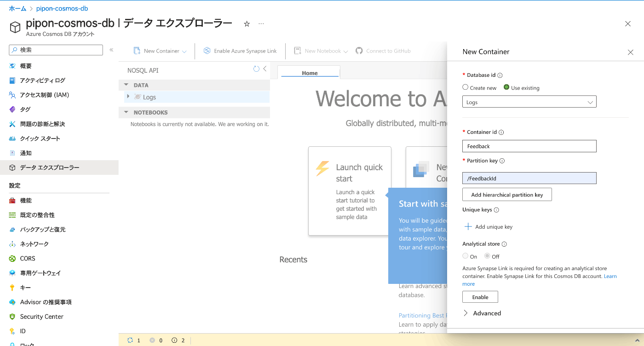
Task: Click the Security Center shield icon
Action: coord(12,317)
